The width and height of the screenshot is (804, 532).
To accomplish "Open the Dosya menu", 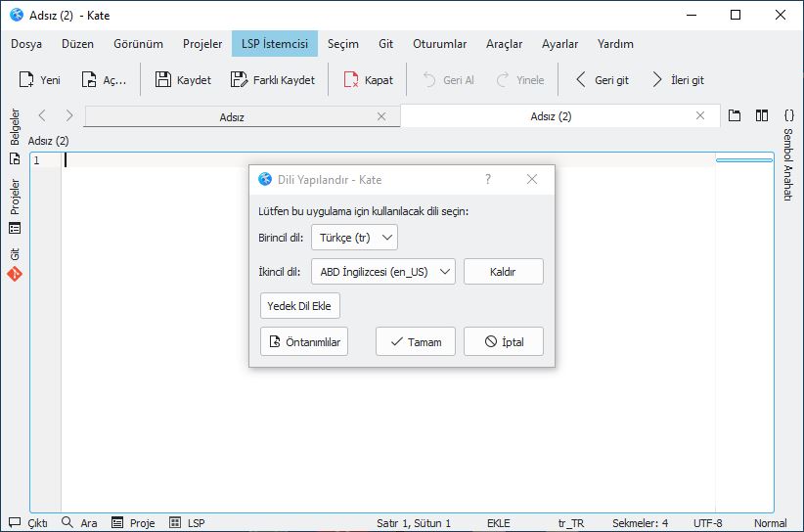I will [26, 44].
